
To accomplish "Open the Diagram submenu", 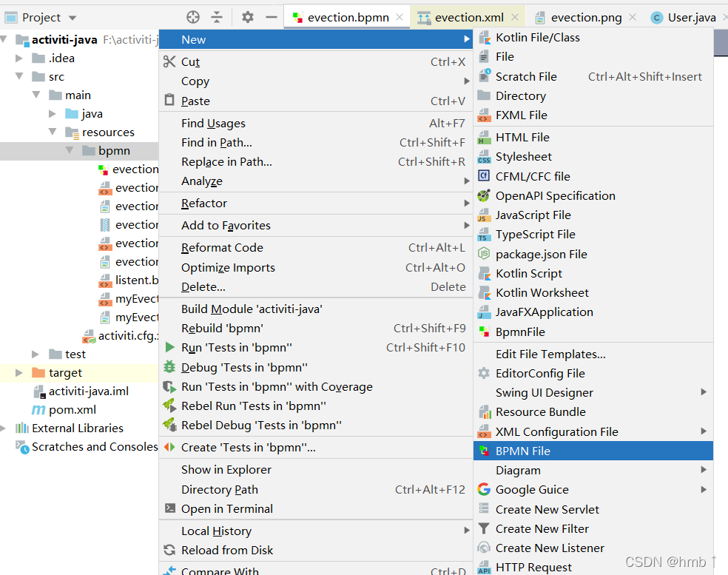I will (593, 470).
